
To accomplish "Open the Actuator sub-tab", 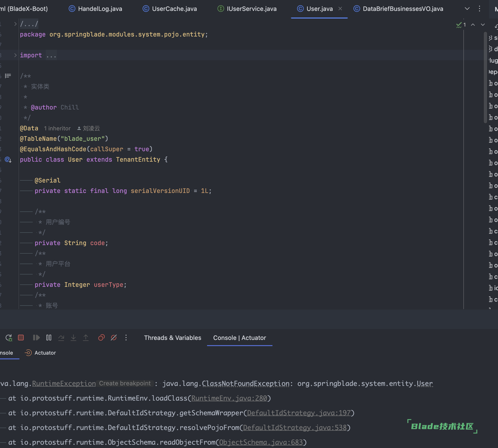I will (41, 353).
